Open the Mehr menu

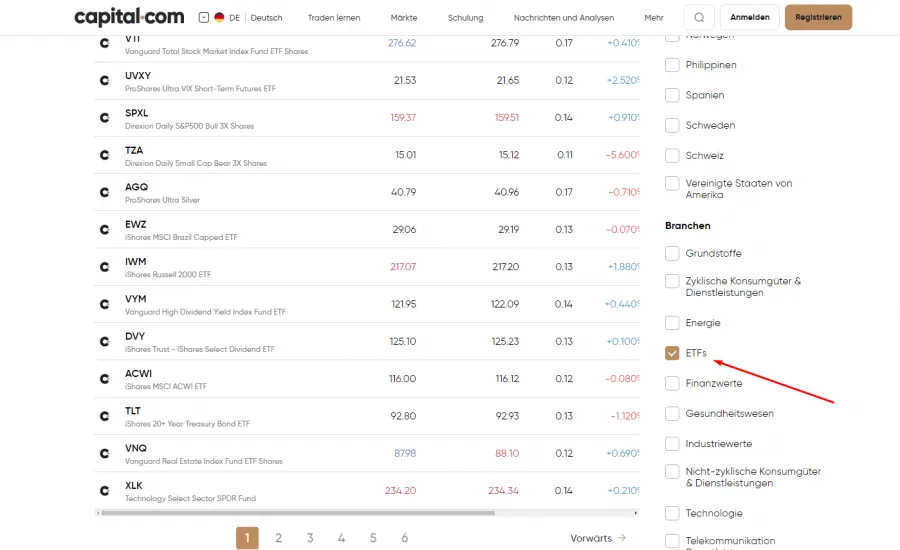(x=654, y=18)
